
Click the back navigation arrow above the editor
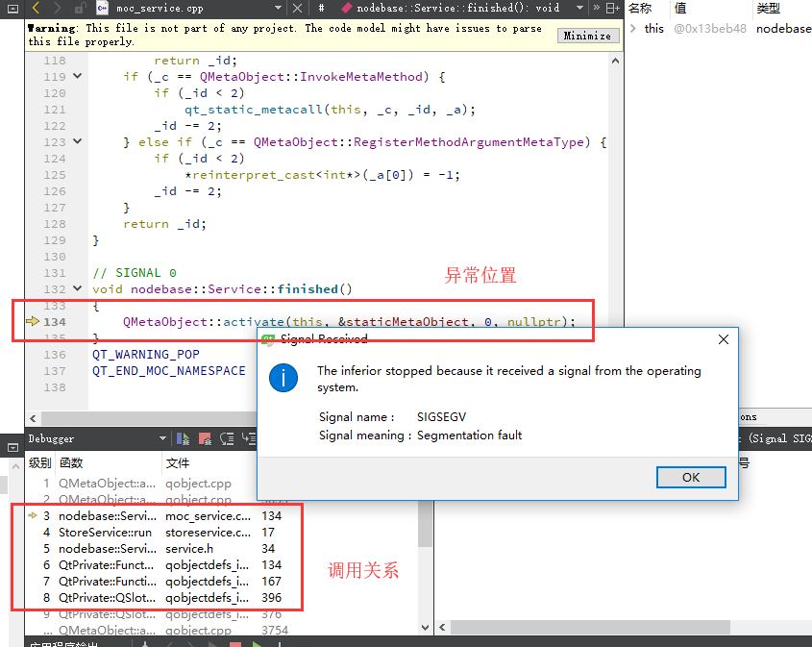(x=37, y=9)
